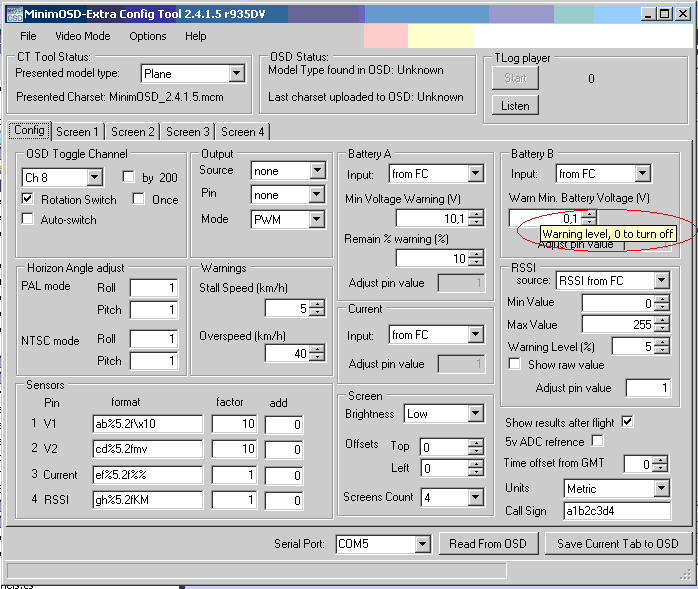Viewport: 698px width, 589px height.
Task: Open the Presented model type dropdown
Action: (236, 74)
